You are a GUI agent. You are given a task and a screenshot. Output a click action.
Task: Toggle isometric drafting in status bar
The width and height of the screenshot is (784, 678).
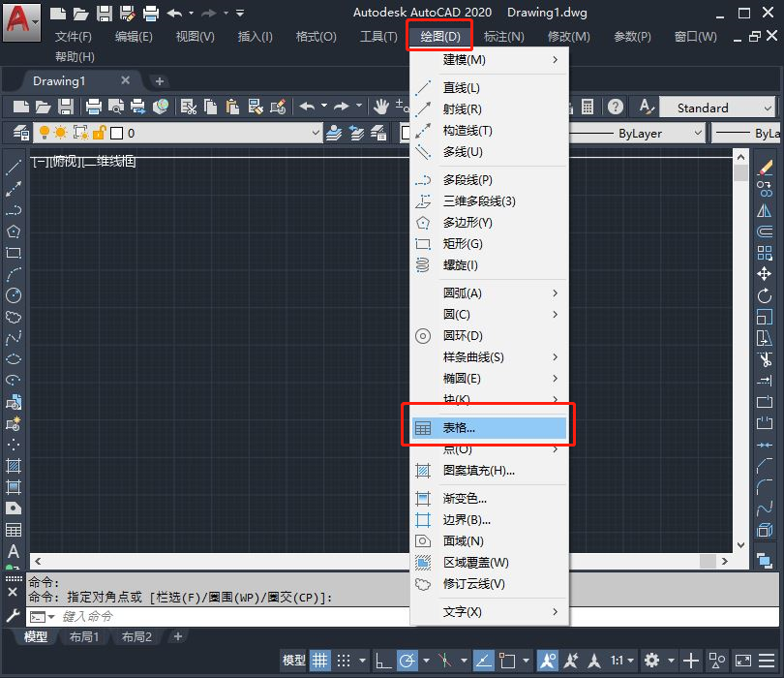point(444,661)
